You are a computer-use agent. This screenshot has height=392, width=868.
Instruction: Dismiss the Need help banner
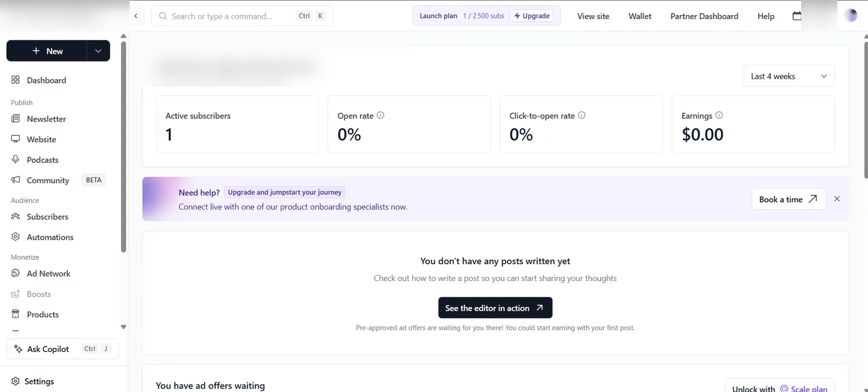(x=837, y=199)
